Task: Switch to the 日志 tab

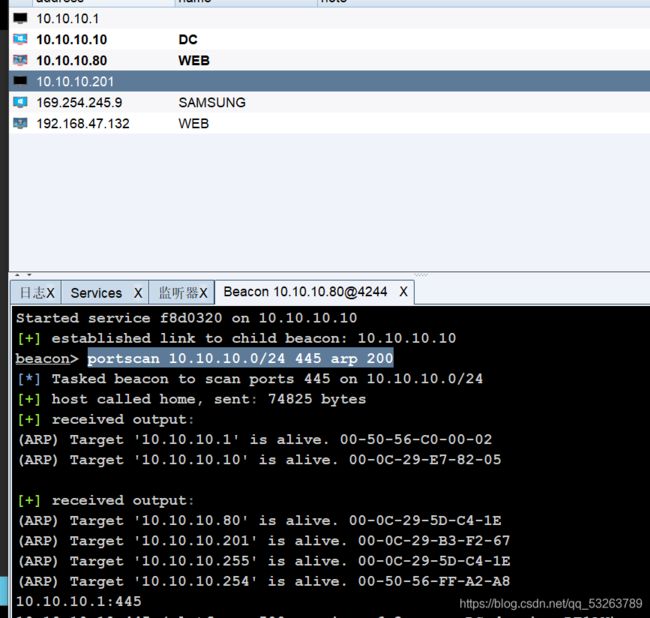Action: point(32,293)
